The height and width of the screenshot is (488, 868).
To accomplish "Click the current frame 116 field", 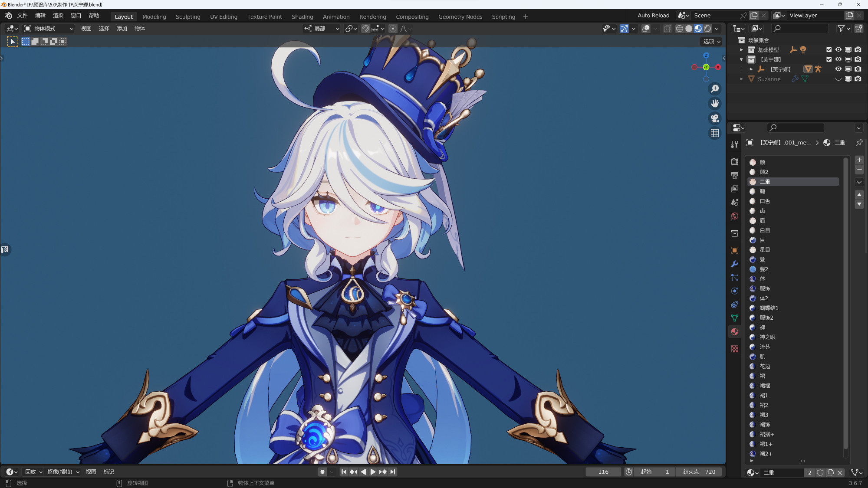I will pos(603,472).
